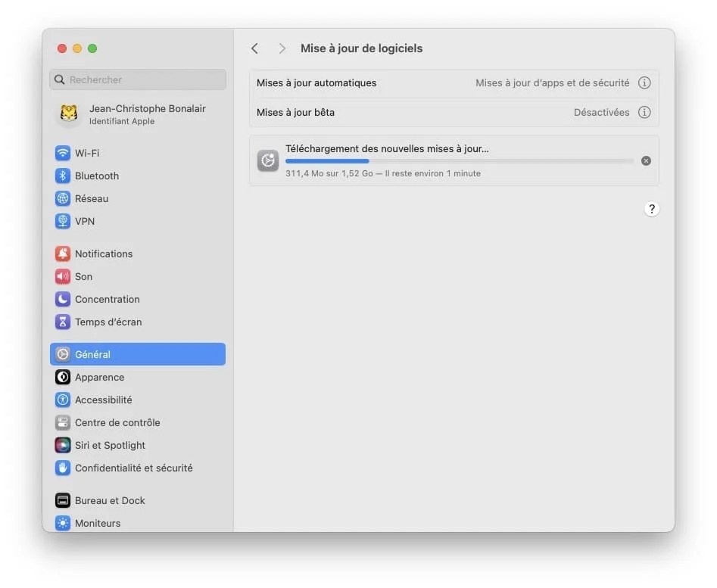Open the help question mark button
The width and height of the screenshot is (717, 588).
point(652,210)
